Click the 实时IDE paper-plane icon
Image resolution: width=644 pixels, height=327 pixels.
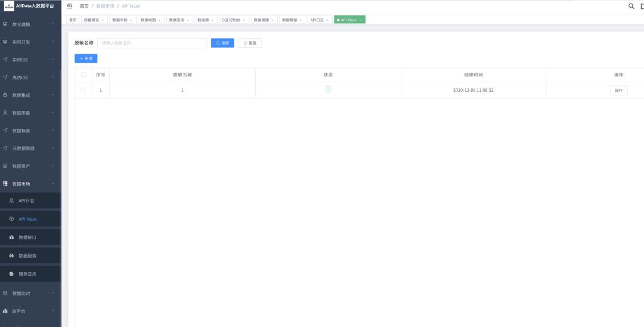point(5,60)
